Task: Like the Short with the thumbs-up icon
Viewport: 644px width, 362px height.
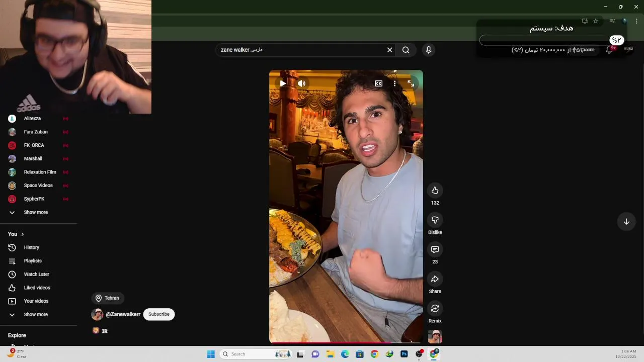Action: pos(435,190)
